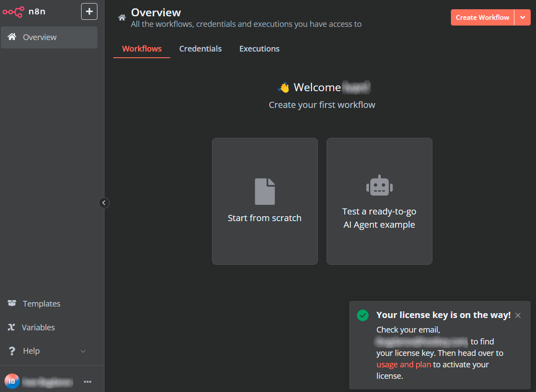Select the AI Agent example robot card
Screen dimensions: 536x392
(x=379, y=201)
